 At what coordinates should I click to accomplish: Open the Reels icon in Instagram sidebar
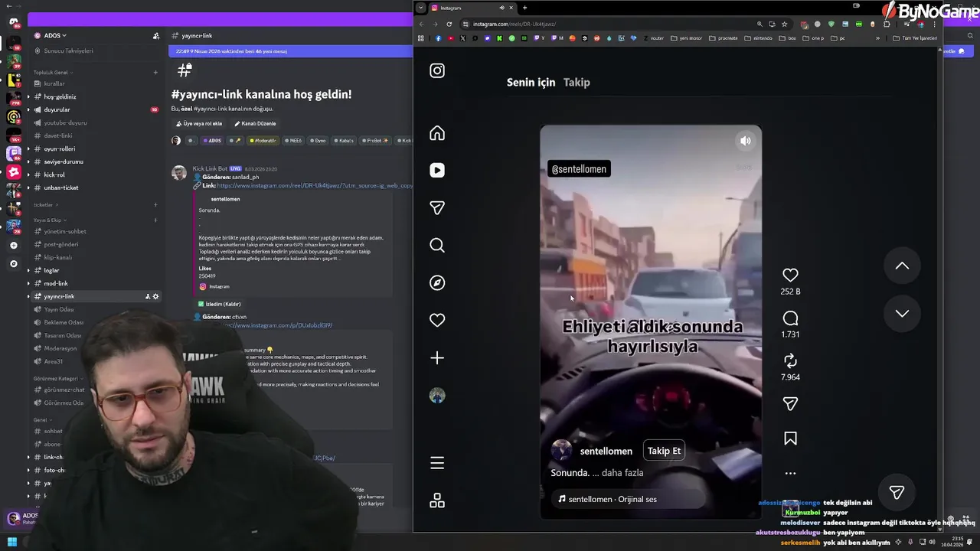click(437, 171)
